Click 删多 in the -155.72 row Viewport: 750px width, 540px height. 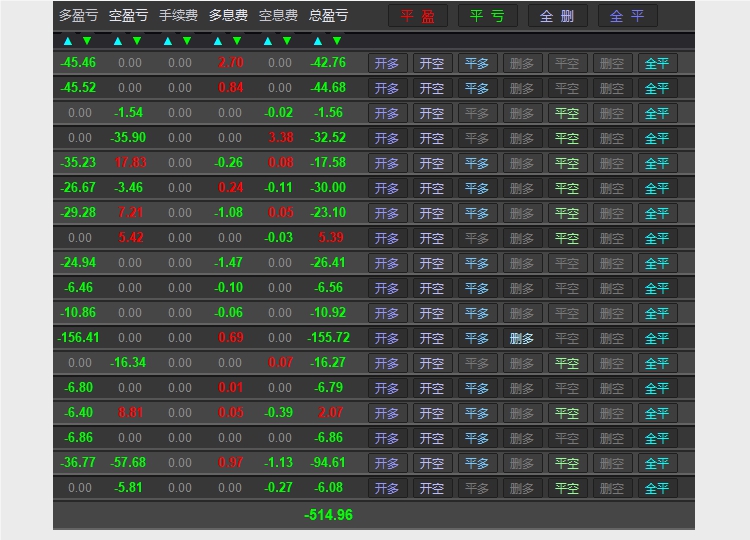pos(522,338)
